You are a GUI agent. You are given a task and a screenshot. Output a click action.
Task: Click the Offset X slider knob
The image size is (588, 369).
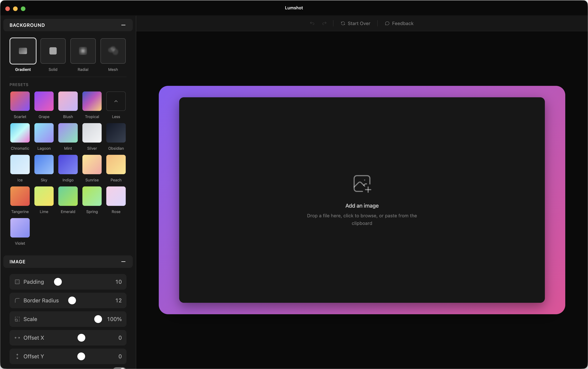tap(81, 338)
